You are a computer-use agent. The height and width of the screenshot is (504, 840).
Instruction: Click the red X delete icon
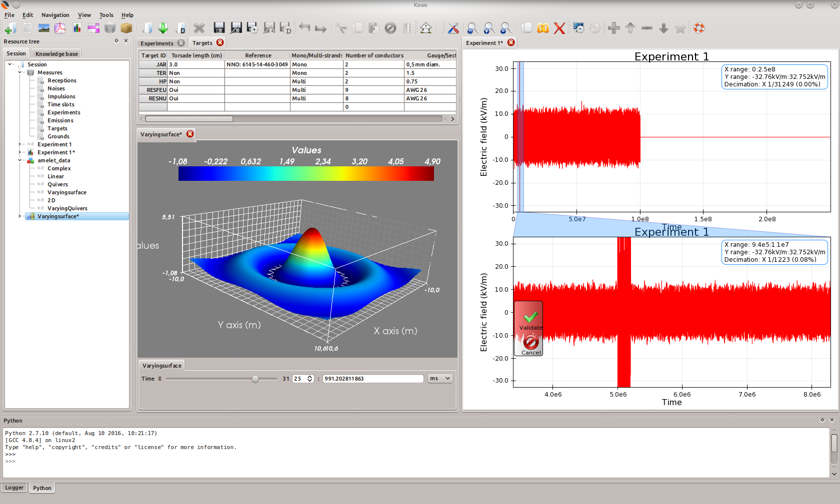point(559,28)
